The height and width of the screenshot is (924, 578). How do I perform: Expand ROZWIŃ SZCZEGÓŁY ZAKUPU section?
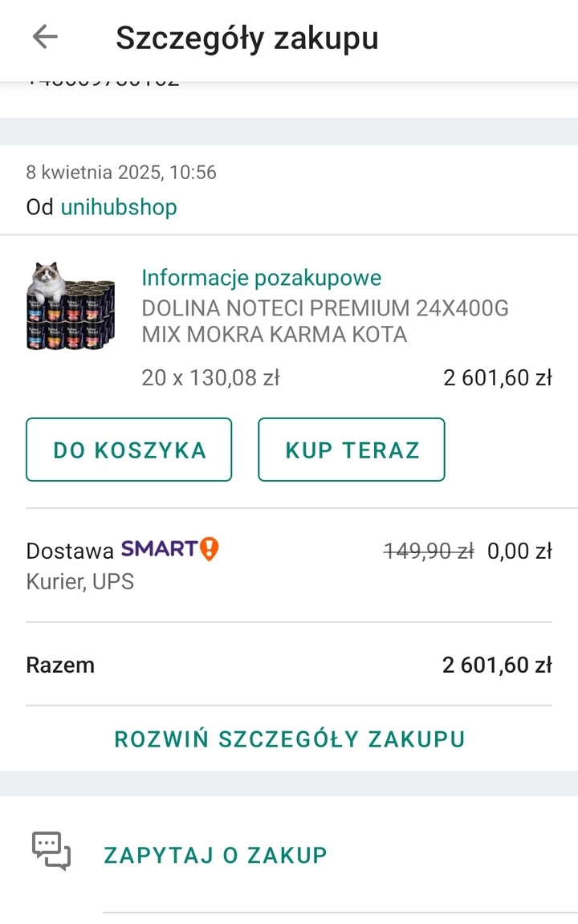(289, 739)
